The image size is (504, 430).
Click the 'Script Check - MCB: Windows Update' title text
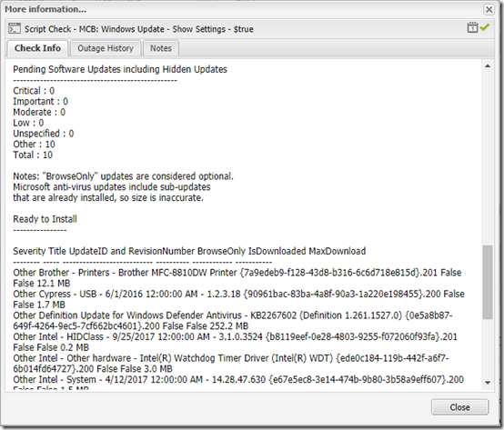pyautogui.click(x=139, y=29)
